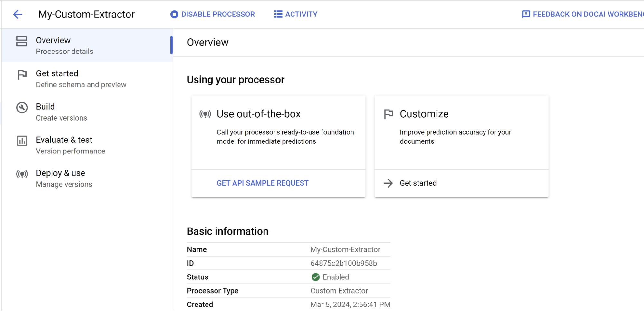Click the Activity list icon
The width and height of the screenshot is (644, 311).
click(x=278, y=14)
